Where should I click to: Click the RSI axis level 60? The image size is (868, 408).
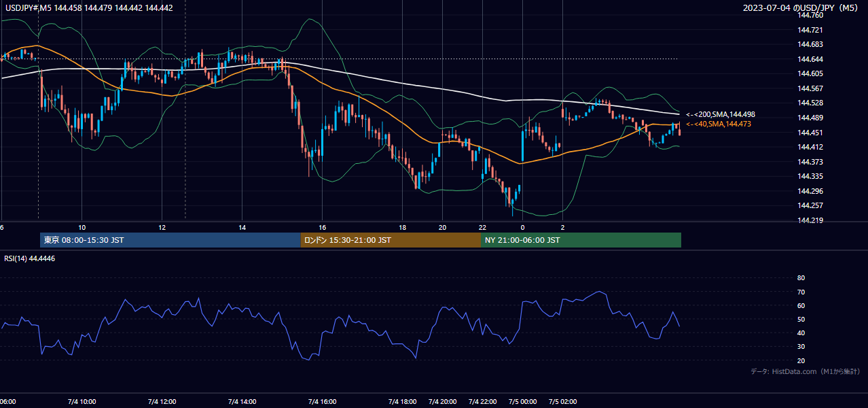coord(801,305)
